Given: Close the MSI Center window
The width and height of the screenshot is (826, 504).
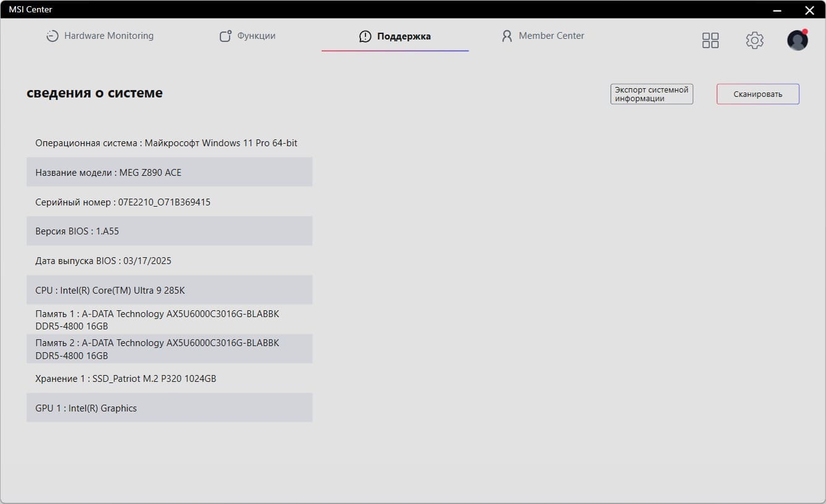Looking at the screenshot, I should click(x=809, y=10).
